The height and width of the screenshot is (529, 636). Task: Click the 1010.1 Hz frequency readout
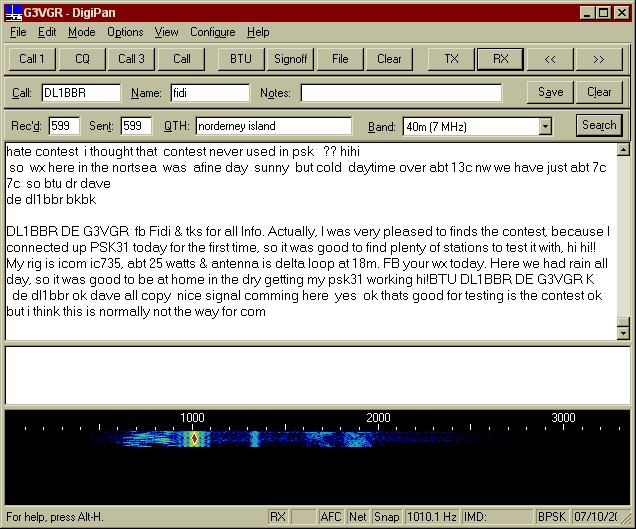coord(432,517)
